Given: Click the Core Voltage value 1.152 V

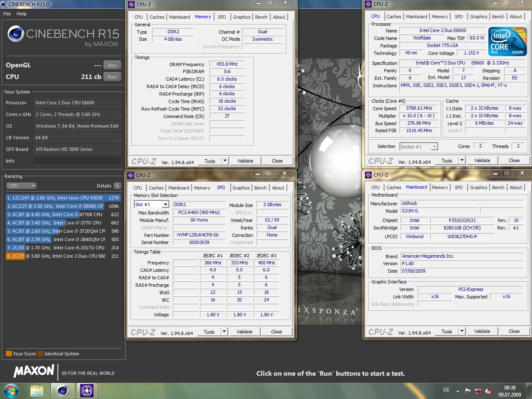Looking at the screenshot, I should pyautogui.click(x=471, y=53).
